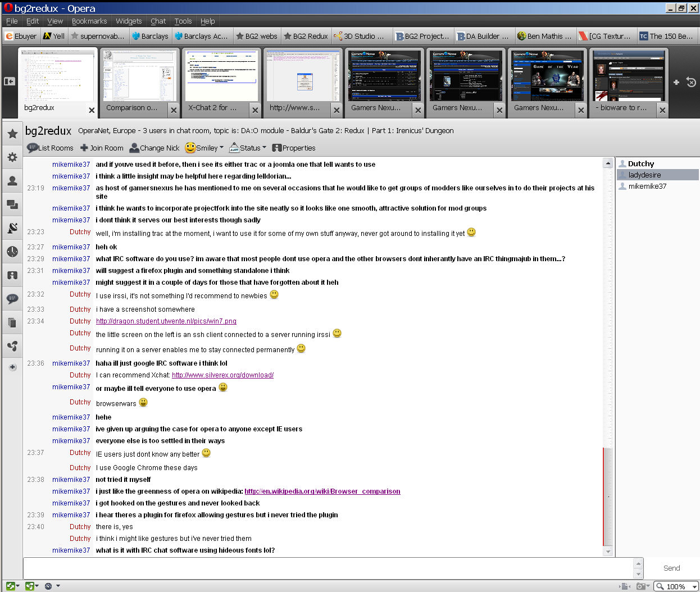Click List Rooms in the chat toolbar
The height and width of the screenshot is (592, 700).
point(51,148)
